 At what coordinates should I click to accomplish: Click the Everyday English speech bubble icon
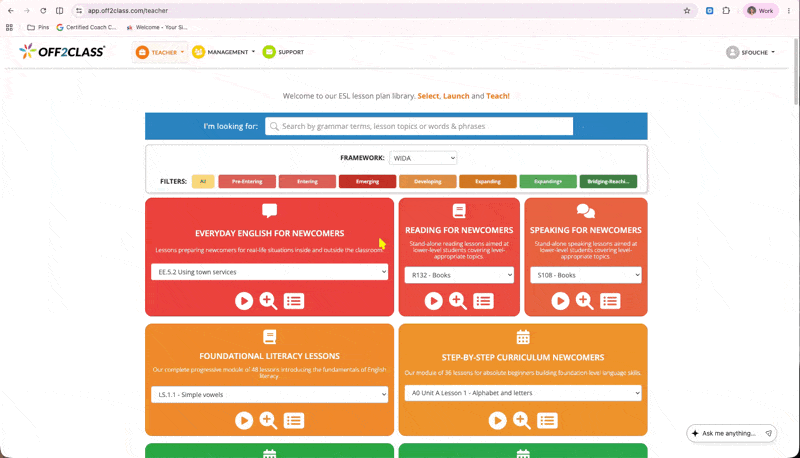(269, 211)
